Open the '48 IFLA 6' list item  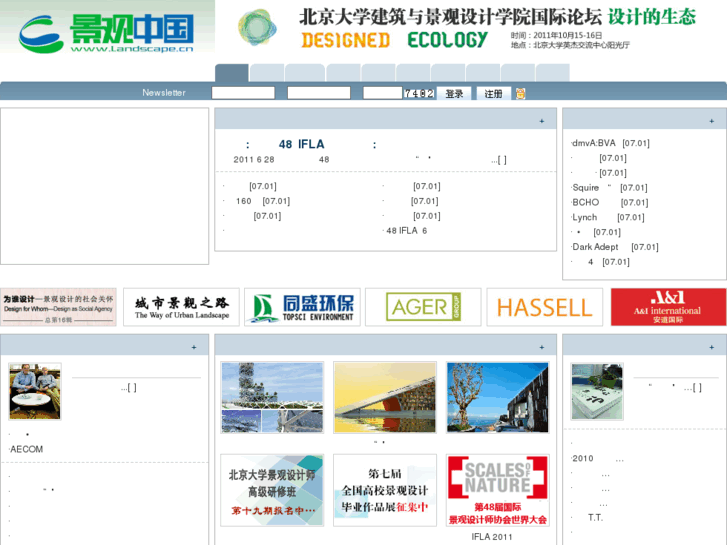point(407,231)
